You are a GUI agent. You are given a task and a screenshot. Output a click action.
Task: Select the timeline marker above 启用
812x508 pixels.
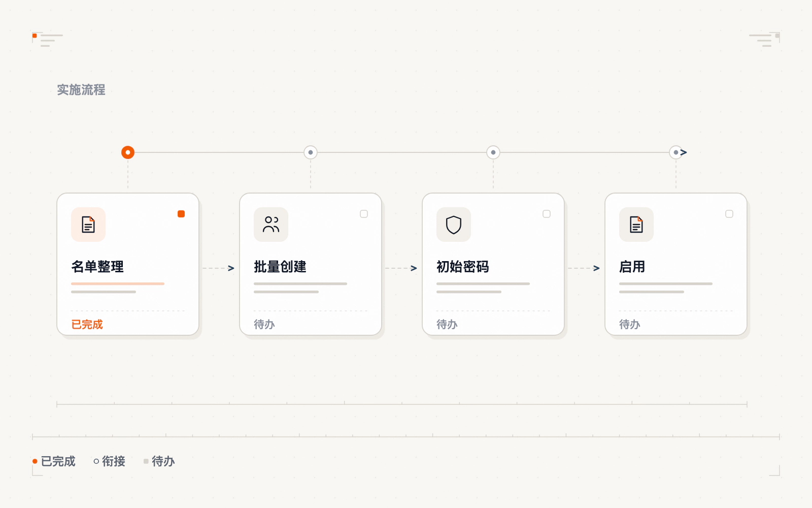pyautogui.click(x=676, y=152)
